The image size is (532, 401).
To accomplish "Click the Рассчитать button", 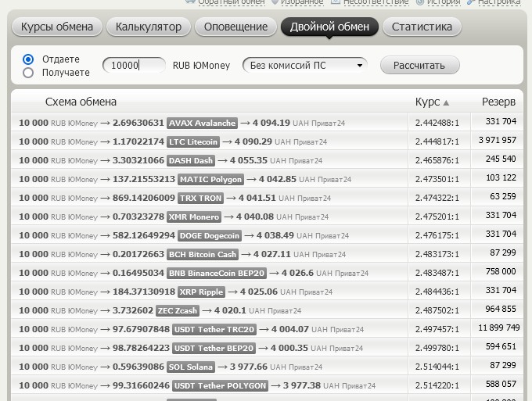I will [419, 65].
